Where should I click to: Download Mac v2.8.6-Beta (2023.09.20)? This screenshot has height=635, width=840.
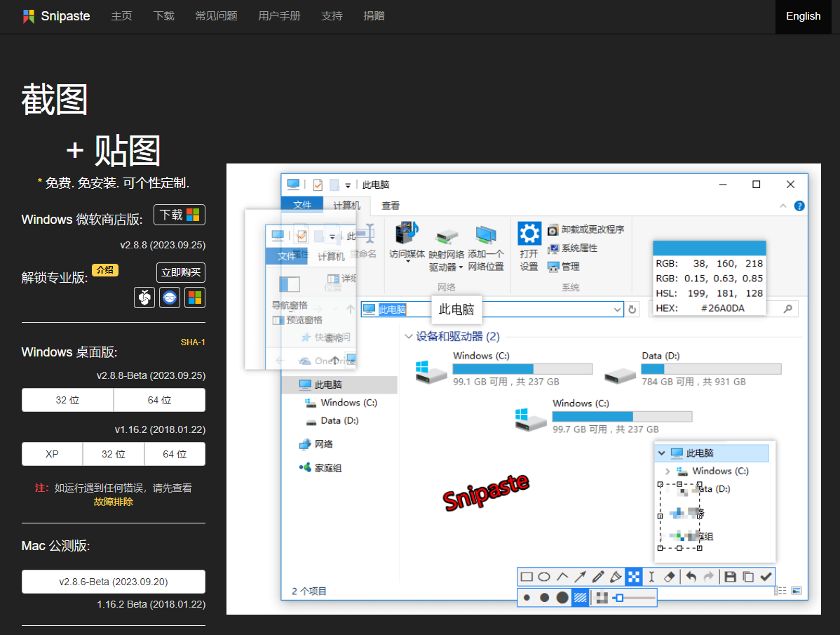point(114,582)
